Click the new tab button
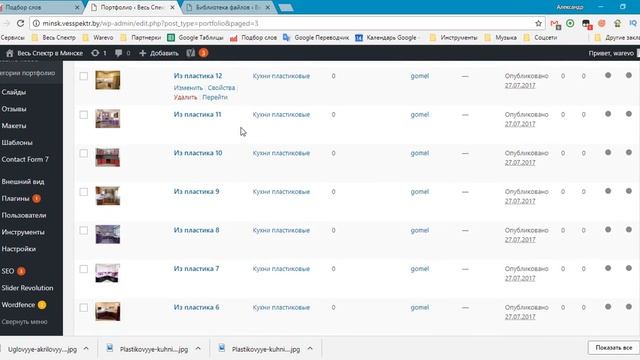Viewport: 640px width, 360px height. point(286,7)
